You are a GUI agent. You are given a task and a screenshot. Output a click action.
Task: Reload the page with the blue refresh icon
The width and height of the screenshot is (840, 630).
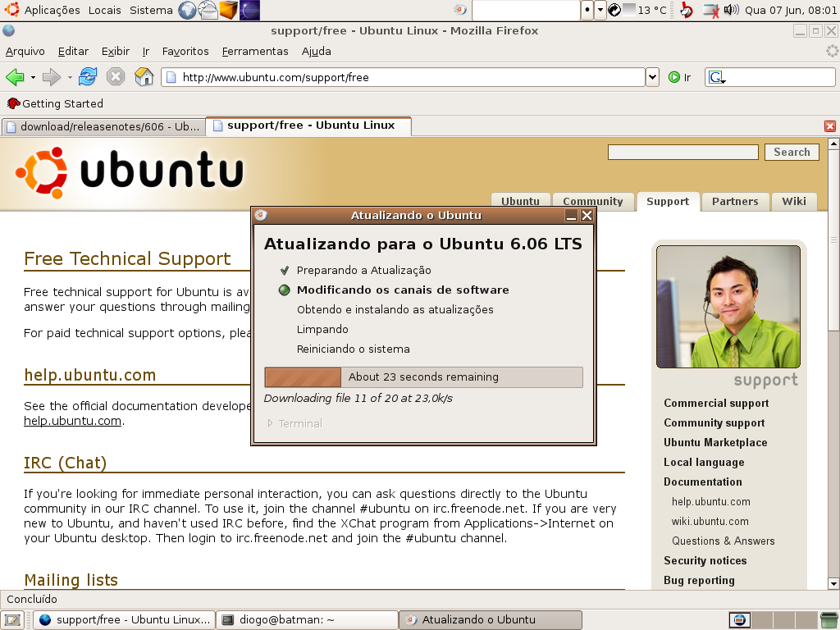[x=88, y=76]
